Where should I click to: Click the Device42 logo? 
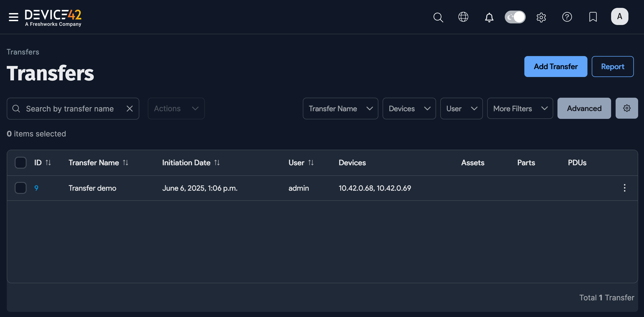tap(53, 17)
